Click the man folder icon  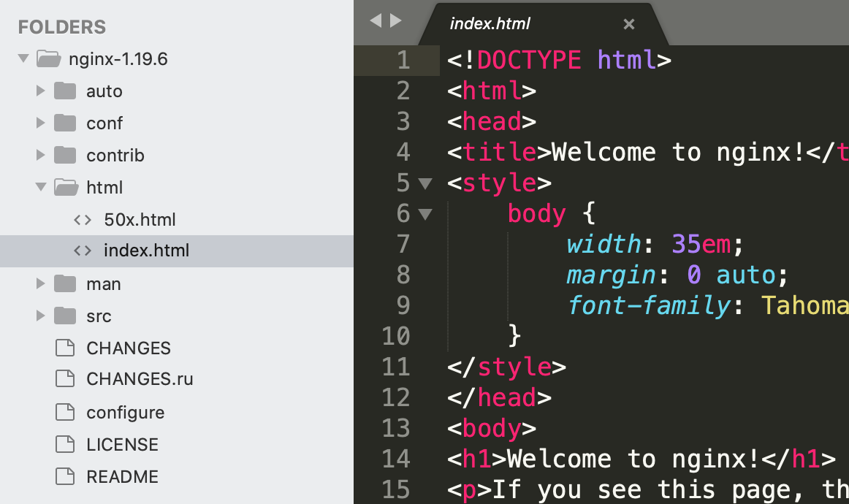[65, 283]
